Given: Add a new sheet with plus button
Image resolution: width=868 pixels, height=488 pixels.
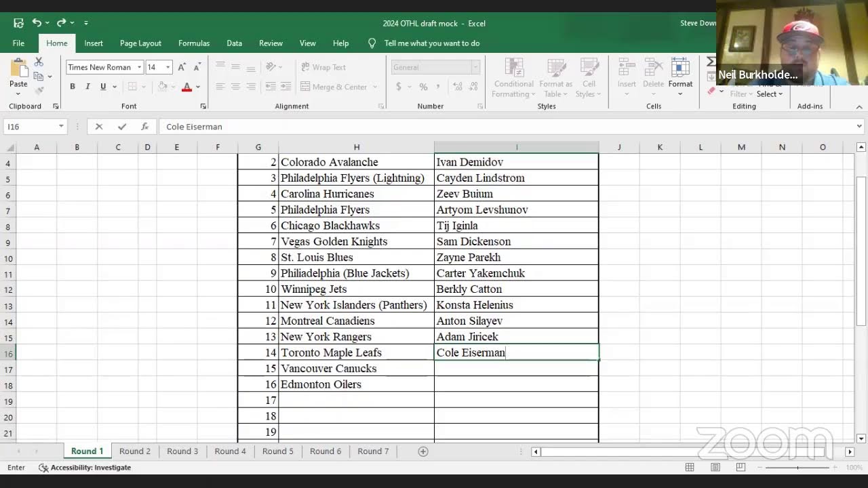Looking at the screenshot, I should click(x=423, y=451).
